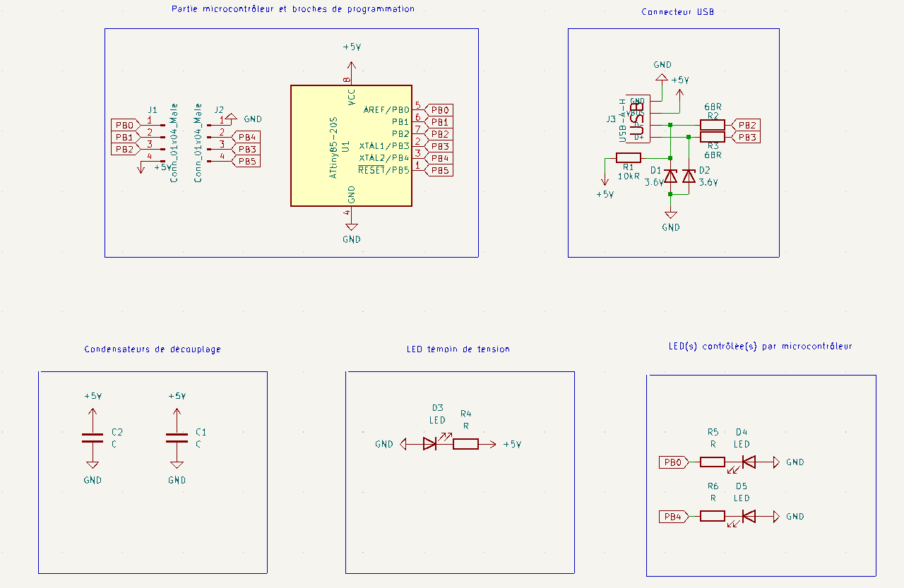The width and height of the screenshot is (904, 588).
Task: Select the PB3 net label at connector J2
Action: [247, 149]
